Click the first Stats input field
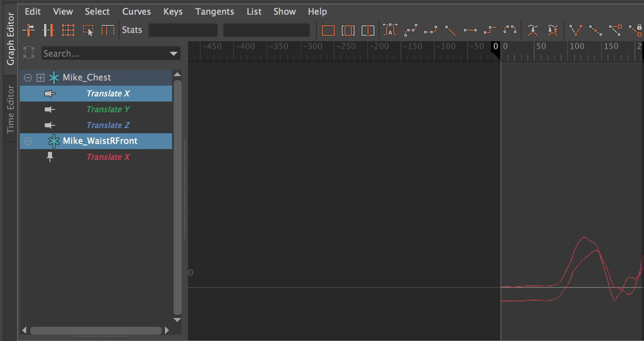This screenshot has width=644, height=341. (x=183, y=30)
